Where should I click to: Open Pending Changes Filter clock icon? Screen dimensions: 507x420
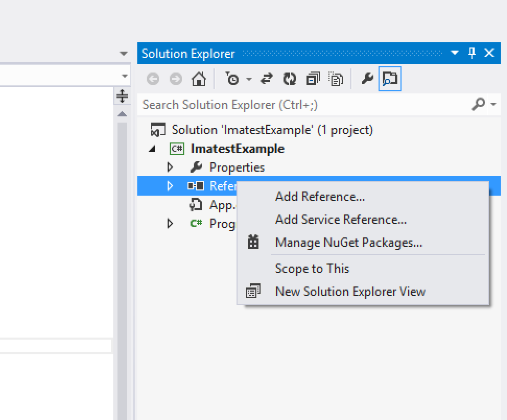(232, 78)
